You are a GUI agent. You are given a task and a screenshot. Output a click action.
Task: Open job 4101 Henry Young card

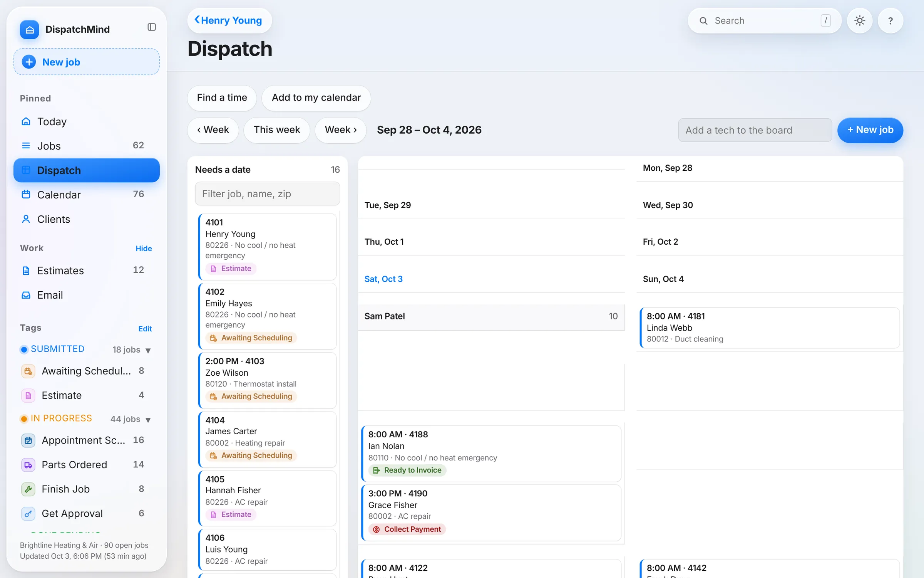point(268,247)
